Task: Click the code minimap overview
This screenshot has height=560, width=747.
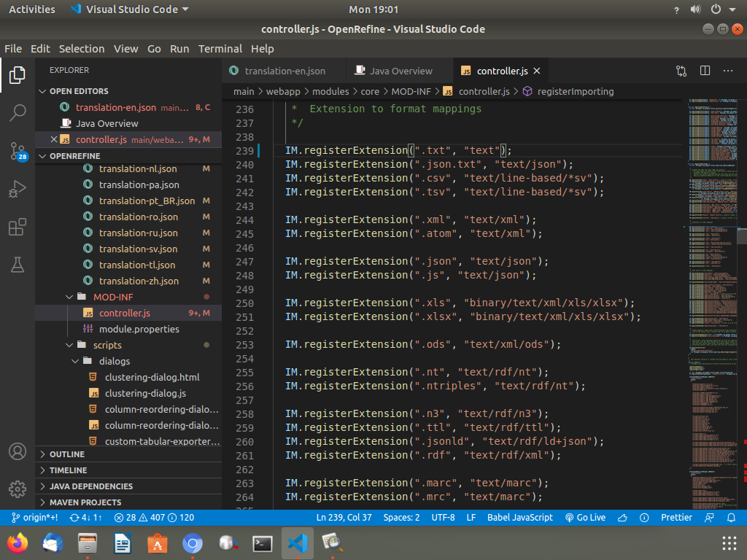Action: 713,305
